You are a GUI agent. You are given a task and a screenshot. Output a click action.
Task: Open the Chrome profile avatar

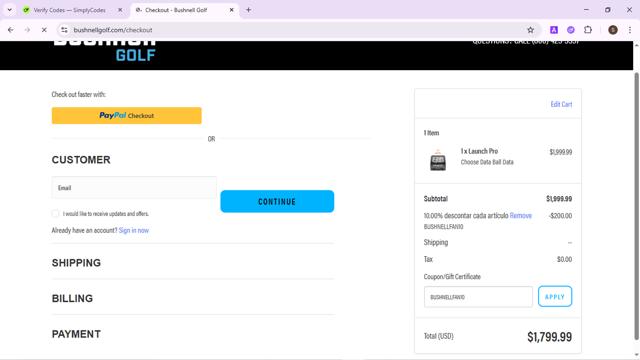(613, 30)
